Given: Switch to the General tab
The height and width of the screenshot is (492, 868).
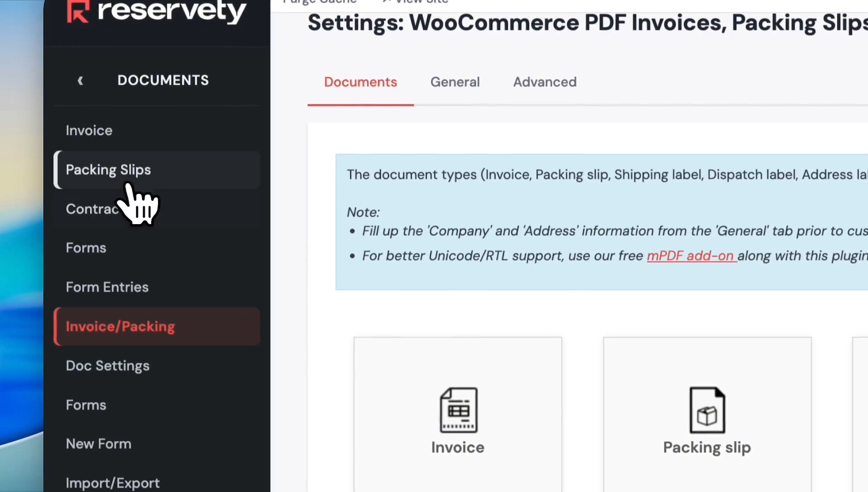Looking at the screenshot, I should tap(455, 82).
